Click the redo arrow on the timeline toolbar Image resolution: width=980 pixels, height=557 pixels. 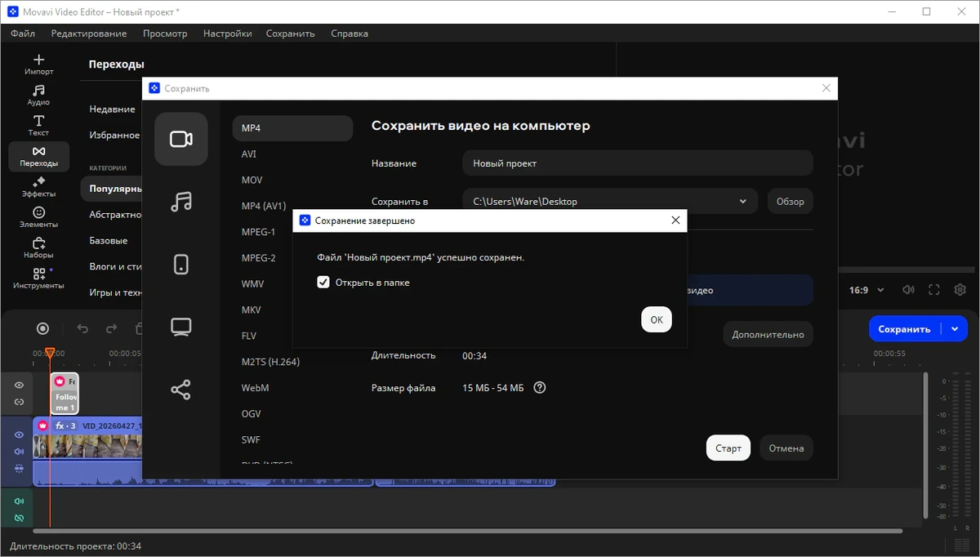coord(112,328)
